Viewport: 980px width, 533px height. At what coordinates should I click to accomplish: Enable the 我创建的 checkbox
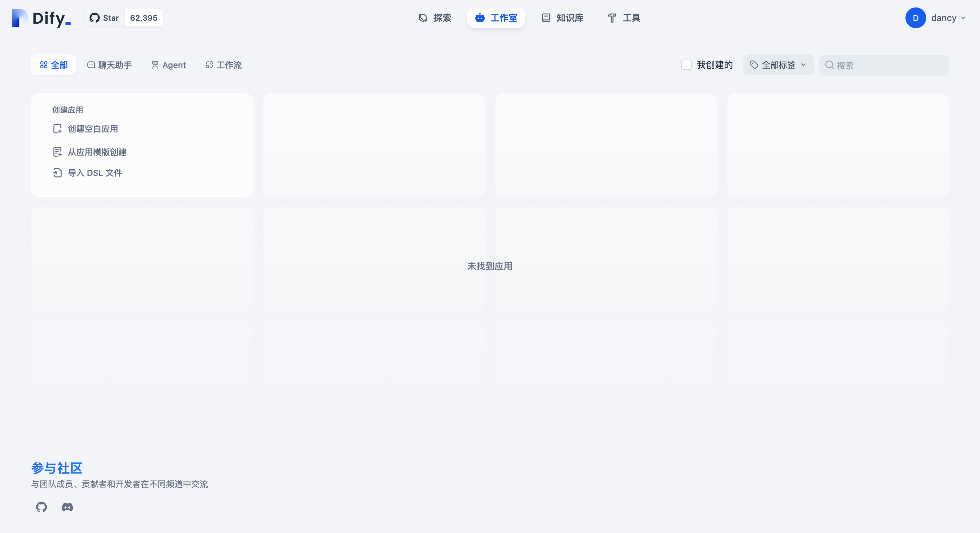coord(686,65)
